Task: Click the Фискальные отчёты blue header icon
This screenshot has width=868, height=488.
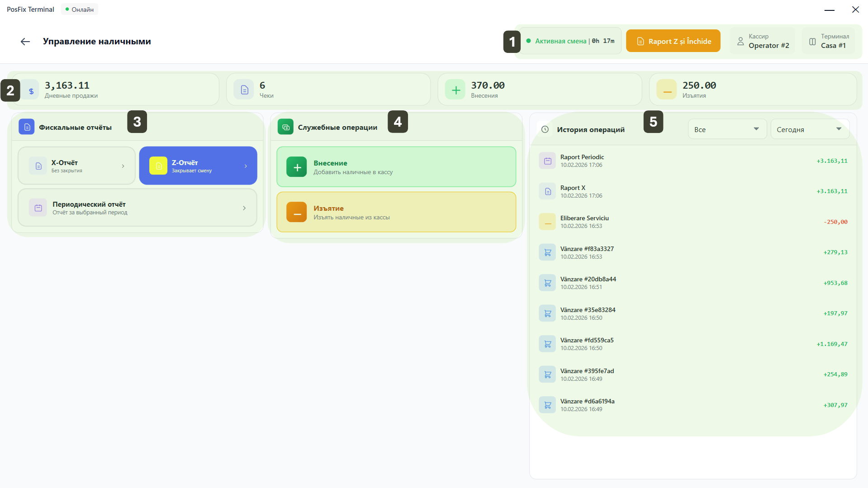Action: click(x=27, y=127)
